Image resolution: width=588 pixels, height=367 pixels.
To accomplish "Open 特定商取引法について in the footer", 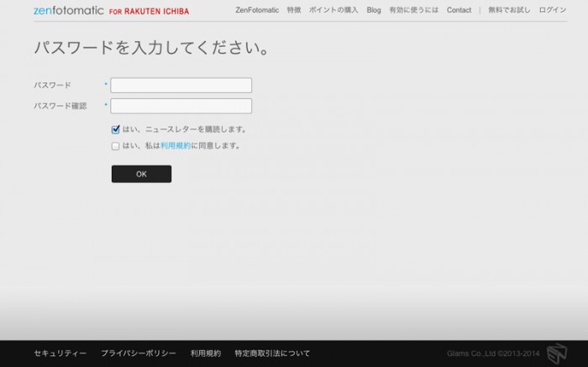I will [x=272, y=354].
